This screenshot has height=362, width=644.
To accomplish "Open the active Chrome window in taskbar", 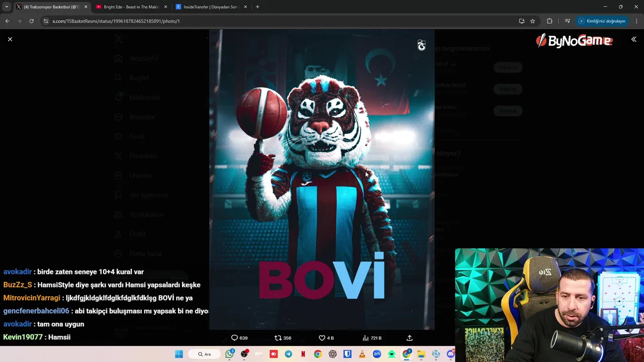I will (x=407, y=354).
